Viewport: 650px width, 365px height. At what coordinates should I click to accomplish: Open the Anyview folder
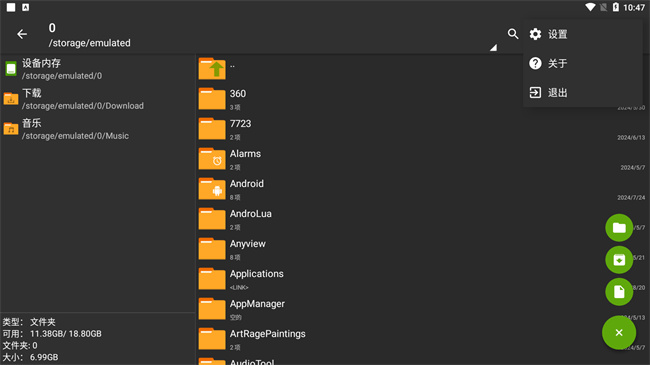(422, 249)
